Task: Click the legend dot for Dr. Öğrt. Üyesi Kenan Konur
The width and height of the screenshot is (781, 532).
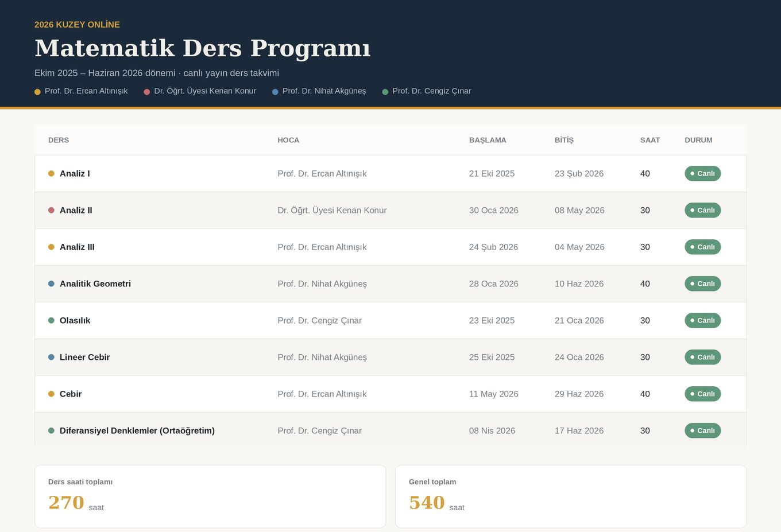Action: click(x=147, y=92)
